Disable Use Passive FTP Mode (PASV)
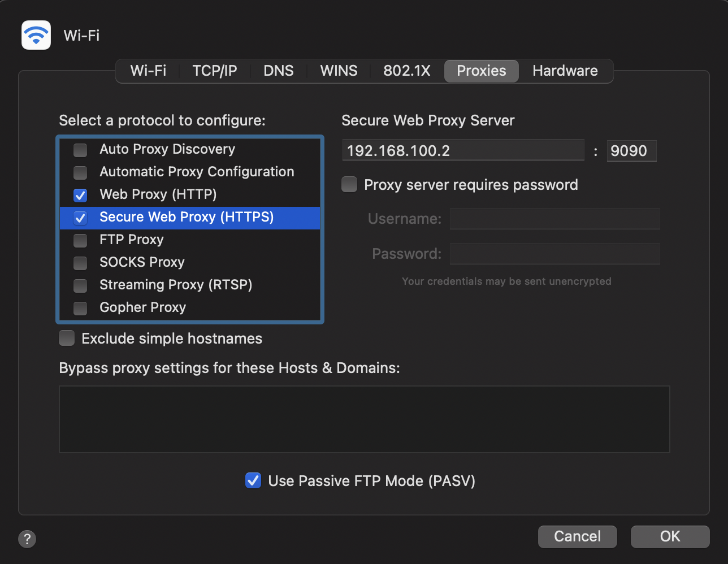 pos(253,481)
